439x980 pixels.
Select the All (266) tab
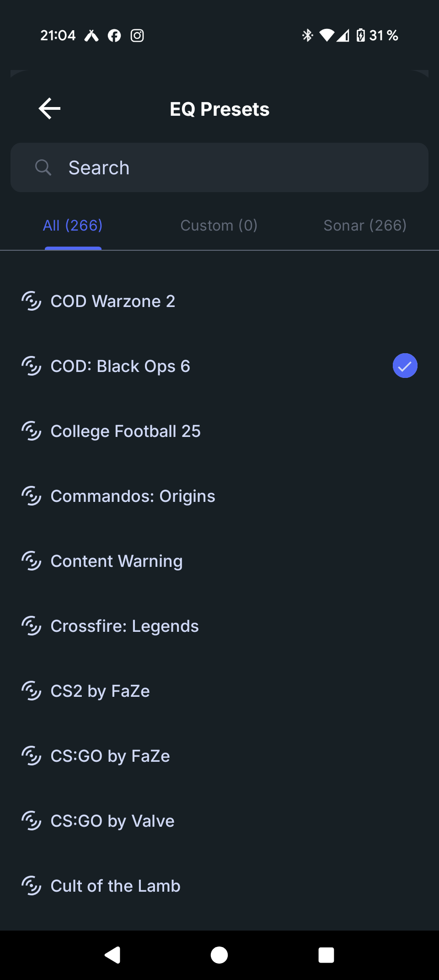coord(73,226)
